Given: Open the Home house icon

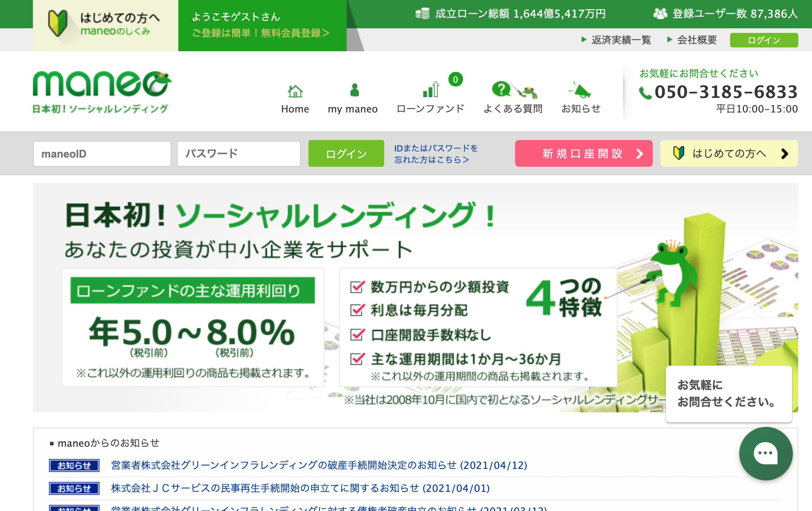Looking at the screenshot, I should coord(295,91).
